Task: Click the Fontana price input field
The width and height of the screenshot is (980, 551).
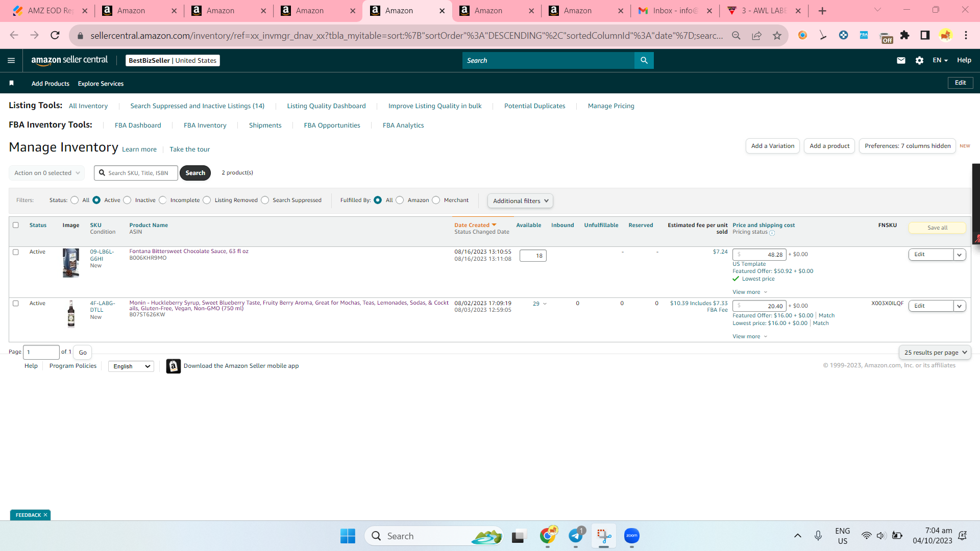Action: pos(759,255)
